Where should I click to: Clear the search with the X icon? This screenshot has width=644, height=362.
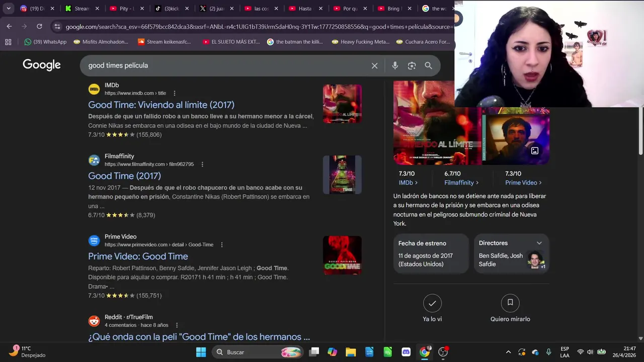(374, 65)
